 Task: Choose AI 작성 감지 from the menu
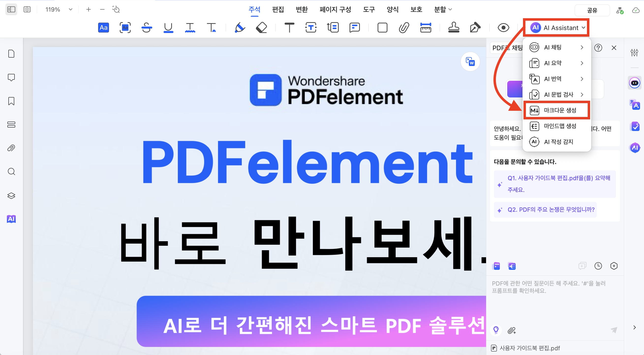pyautogui.click(x=557, y=142)
